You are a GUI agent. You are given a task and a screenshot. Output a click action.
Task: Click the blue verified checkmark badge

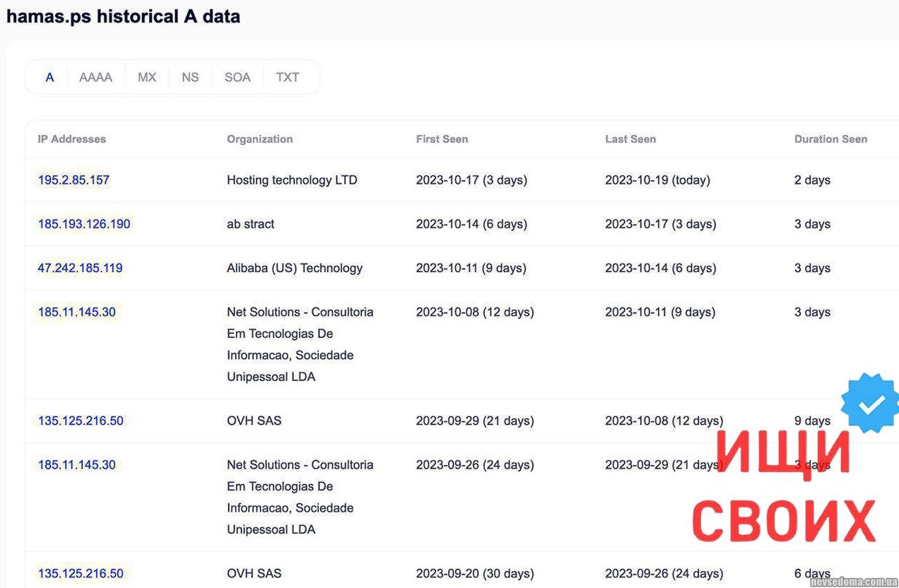(871, 403)
